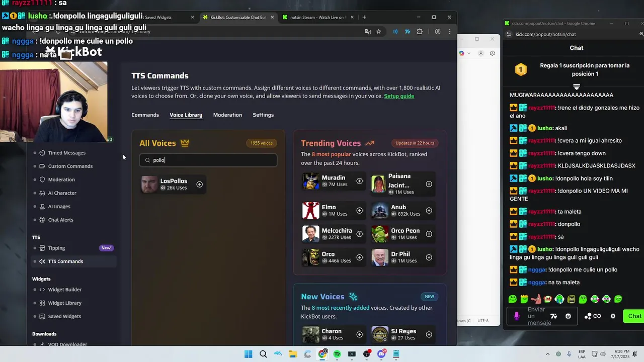Open Widget Builder in sidebar
The image size is (644, 362).
64,290
